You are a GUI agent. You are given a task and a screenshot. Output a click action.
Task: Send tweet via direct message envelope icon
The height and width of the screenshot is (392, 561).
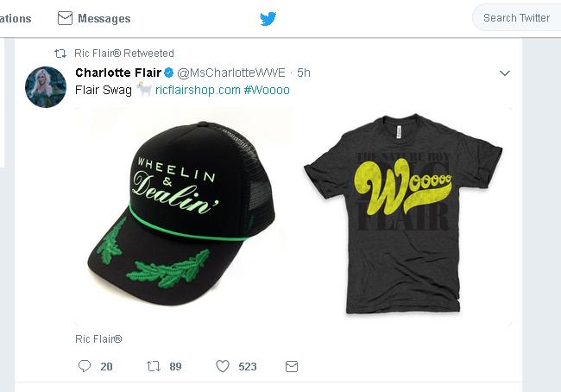[x=292, y=367]
